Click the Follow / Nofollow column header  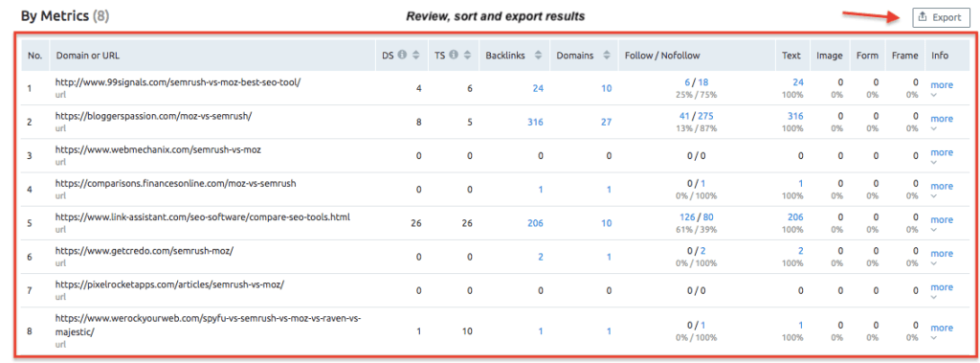pos(662,56)
